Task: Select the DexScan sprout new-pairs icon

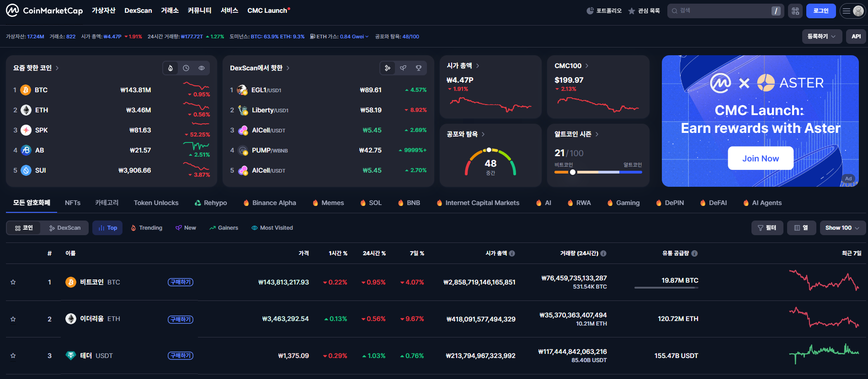Action: click(x=403, y=68)
